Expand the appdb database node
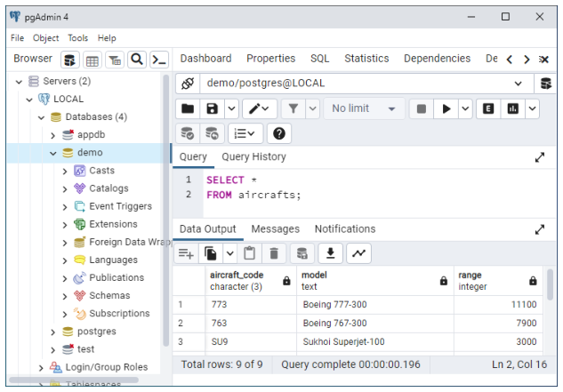The image size is (563, 392). click(x=52, y=135)
